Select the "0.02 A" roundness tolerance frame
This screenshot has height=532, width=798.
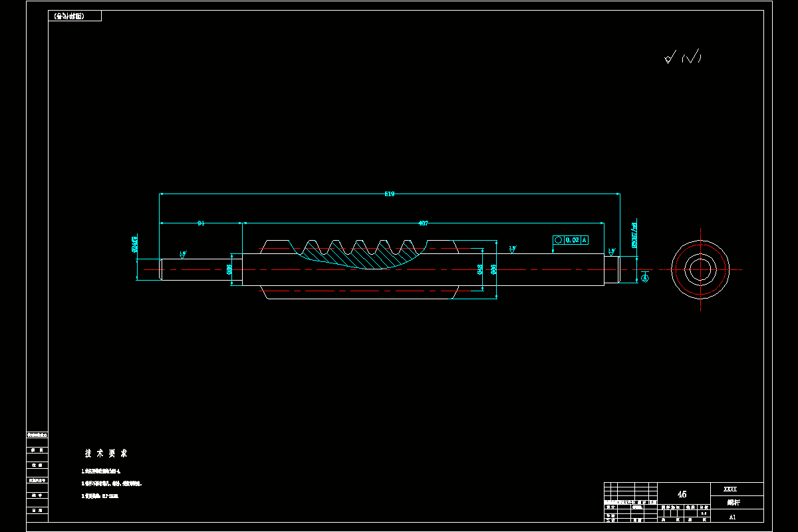571,240
